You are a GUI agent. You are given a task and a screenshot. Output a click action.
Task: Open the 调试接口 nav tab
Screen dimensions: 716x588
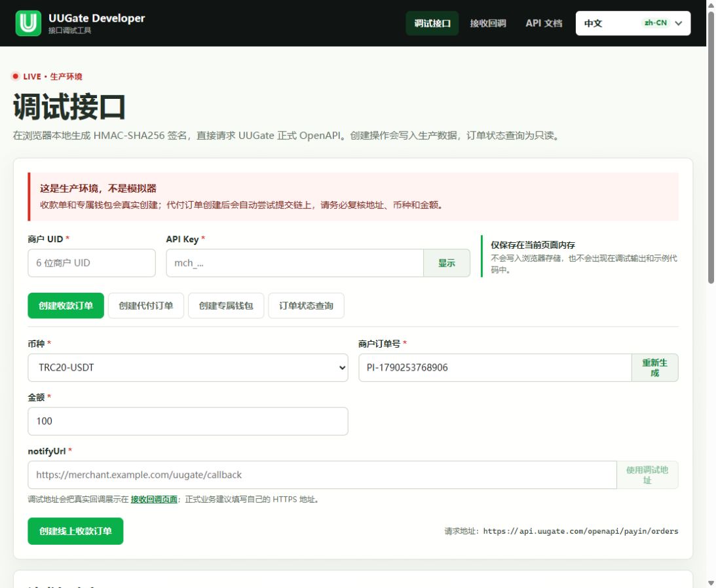pos(432,24)
